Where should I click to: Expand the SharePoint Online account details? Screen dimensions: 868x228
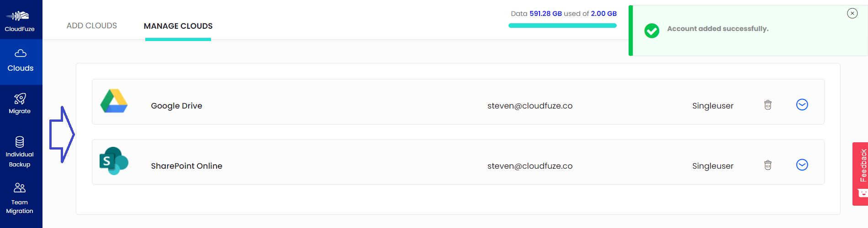[802, 165]
